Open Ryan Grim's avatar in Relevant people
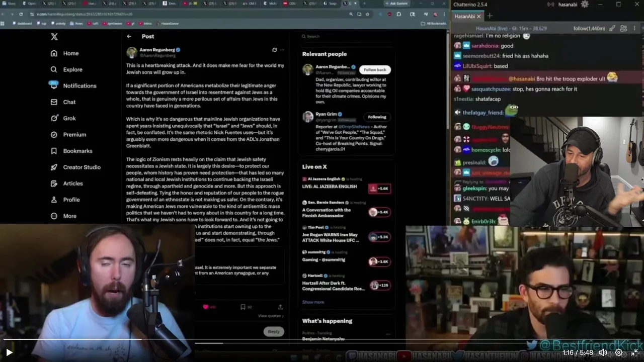 [x=308, y=117]
